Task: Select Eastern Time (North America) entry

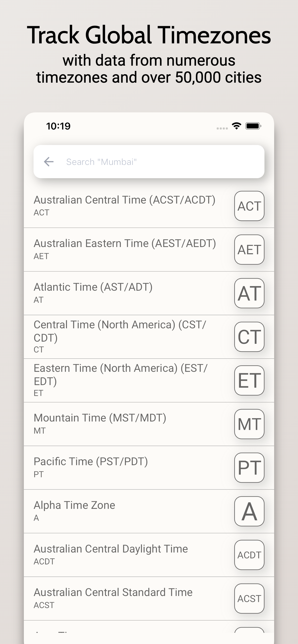Action: click(x=149, y=380)
